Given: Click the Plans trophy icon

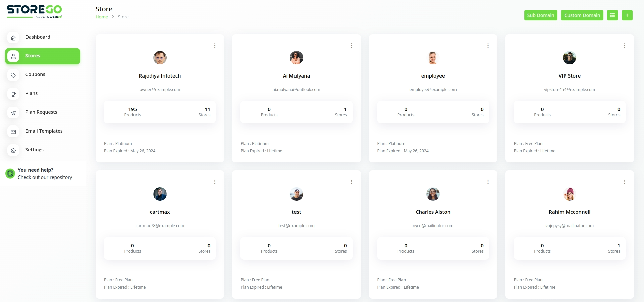Looking at the screenshot, I should click(x=13, y=94).
